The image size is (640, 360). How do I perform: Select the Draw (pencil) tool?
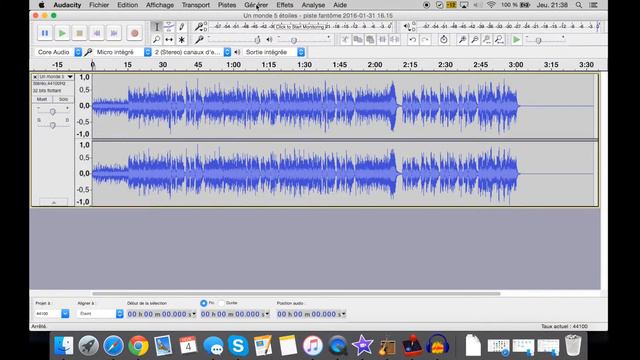[x=181, y=27]
